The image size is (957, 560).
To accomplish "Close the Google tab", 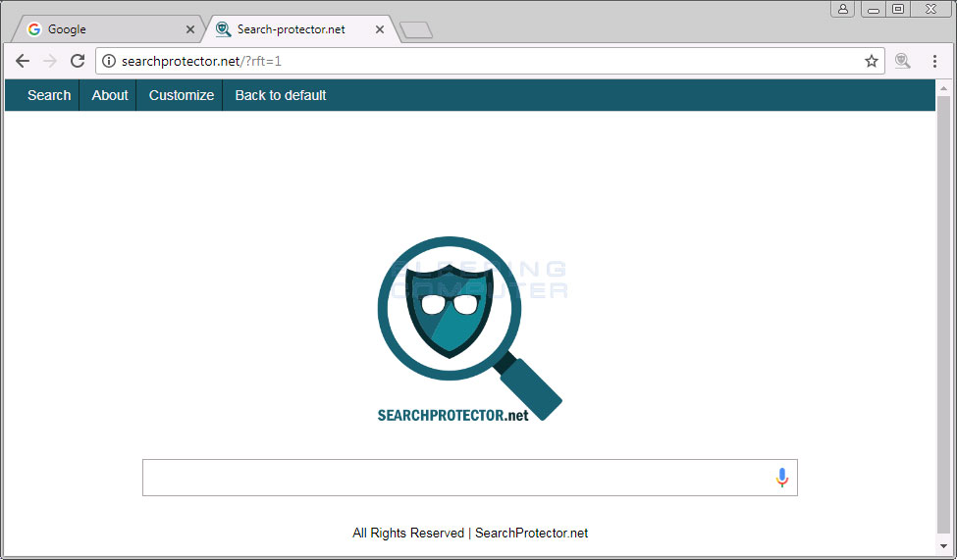I will [x=190, y=29].
